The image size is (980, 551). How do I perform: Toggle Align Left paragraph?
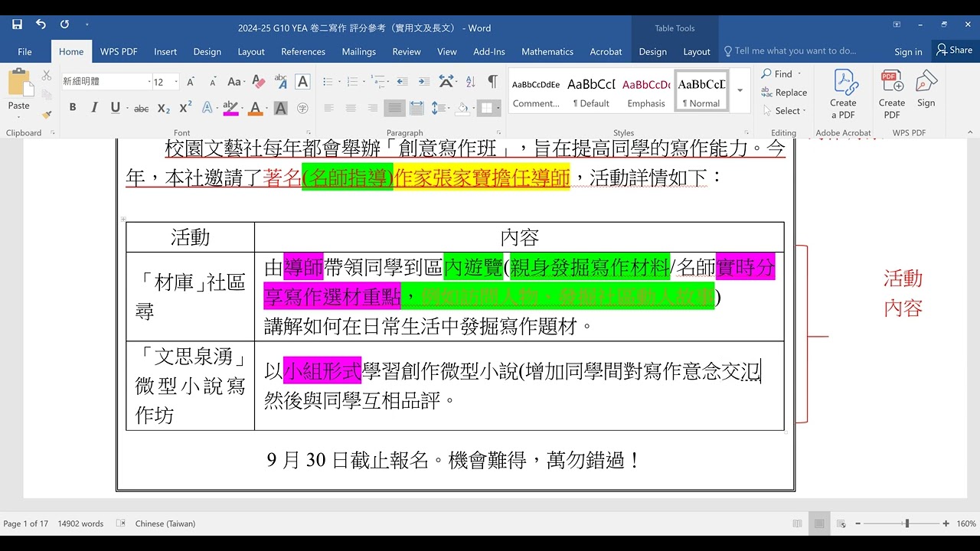[x=328, y=108]
